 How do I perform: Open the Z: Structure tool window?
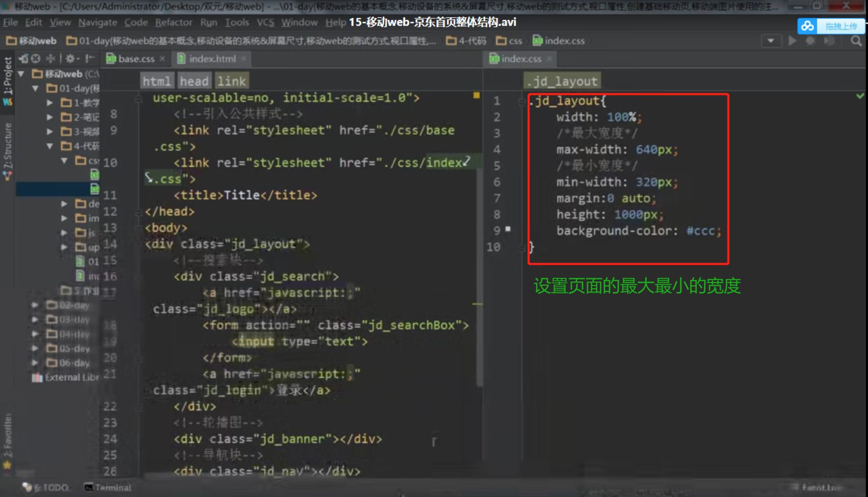[x=7, y=146]
